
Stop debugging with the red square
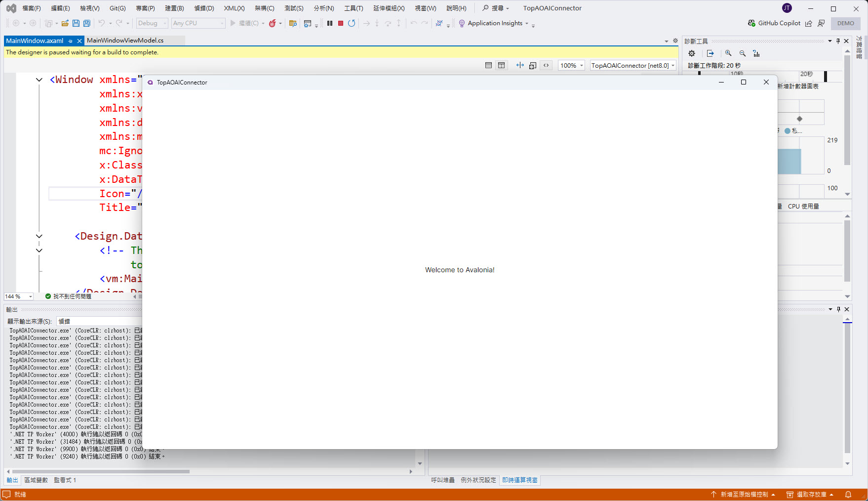click(341, 23)
